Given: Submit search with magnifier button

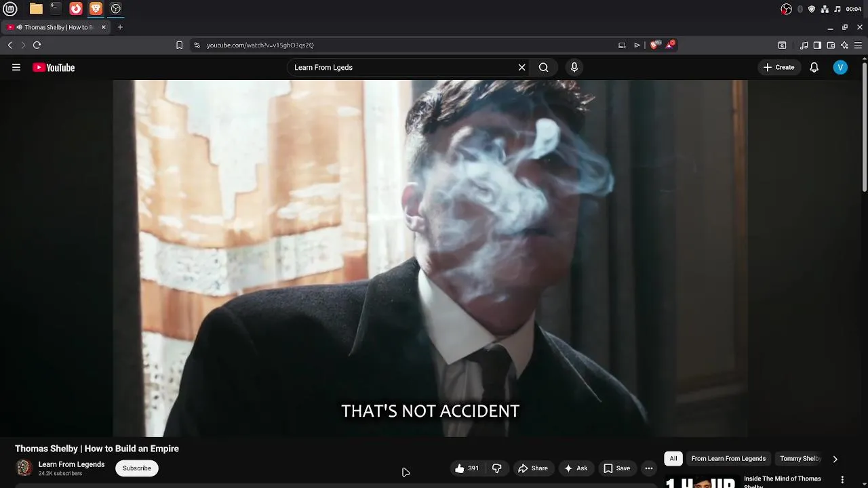Looking at the screenshot, I should [543, 67].
